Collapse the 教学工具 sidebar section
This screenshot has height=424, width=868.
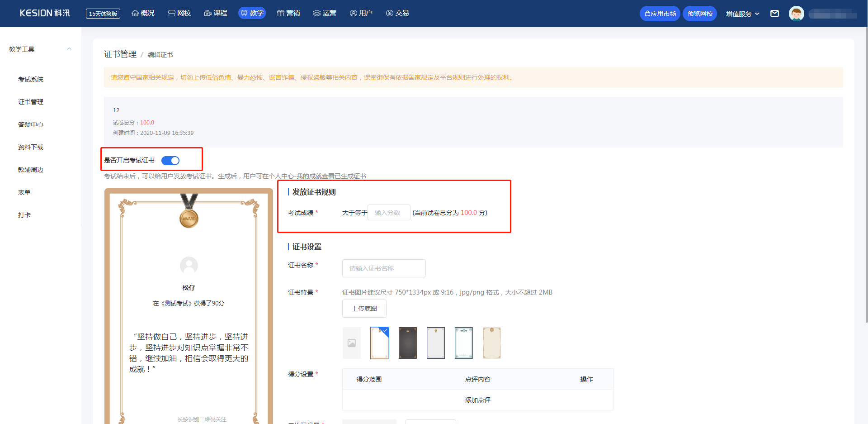click(x=69, y=49)
